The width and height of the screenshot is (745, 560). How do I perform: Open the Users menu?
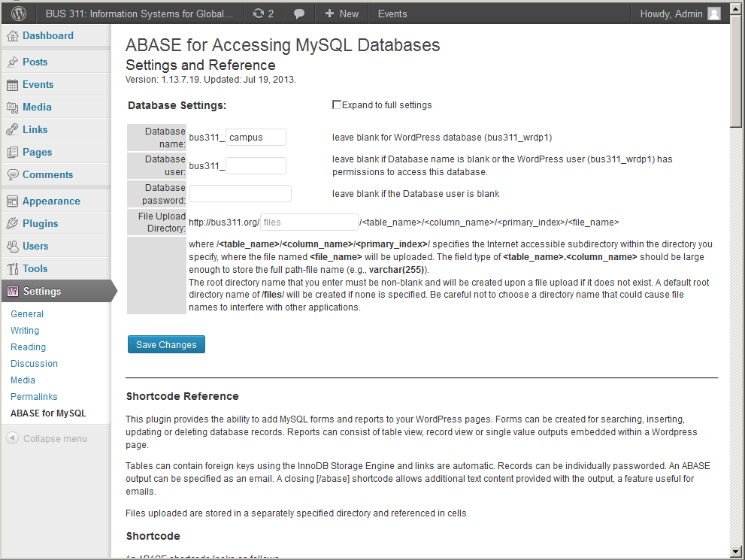tap(35, 246)
